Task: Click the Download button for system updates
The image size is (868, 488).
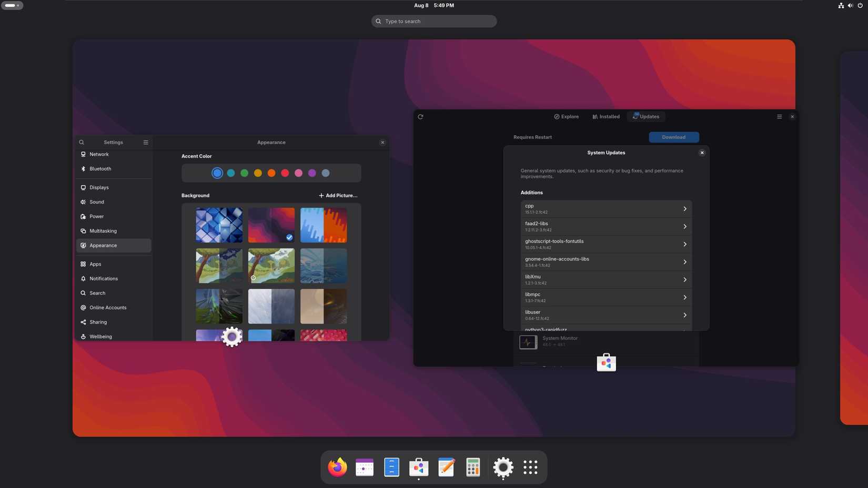Action: coord(674,137)
